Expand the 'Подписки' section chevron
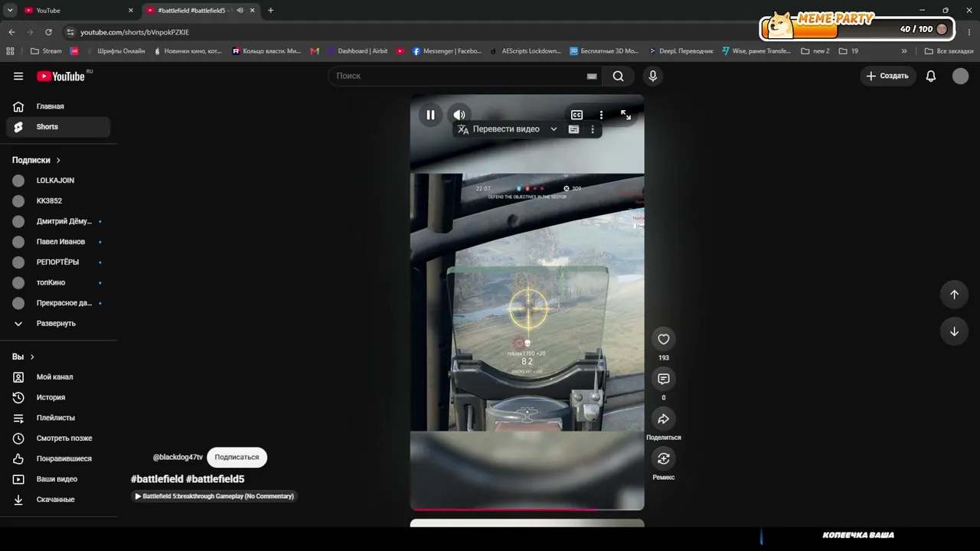Viewport: 980px width, 551px height. coord(58,160)
